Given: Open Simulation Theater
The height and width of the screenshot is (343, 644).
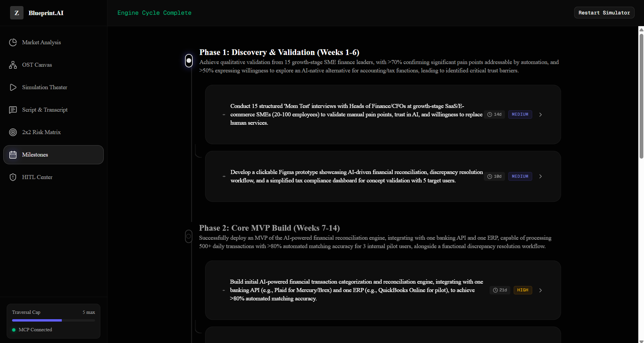Looking at the screenshot, I should (x=53, y=87).
